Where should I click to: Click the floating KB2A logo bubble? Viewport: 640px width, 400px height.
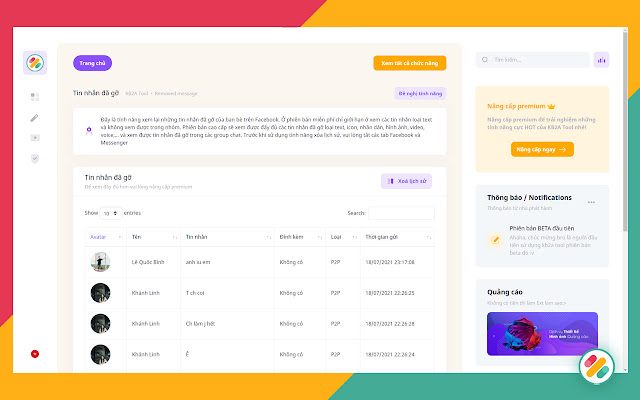coord(597,367)
